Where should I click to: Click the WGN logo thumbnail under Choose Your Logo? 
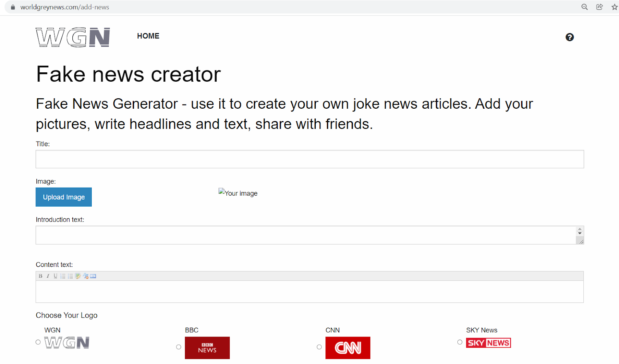(67, 343)
